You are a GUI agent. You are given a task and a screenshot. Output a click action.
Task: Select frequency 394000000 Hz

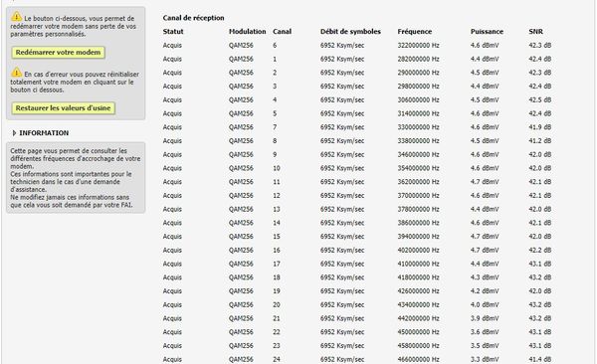[x=419, y=237]
